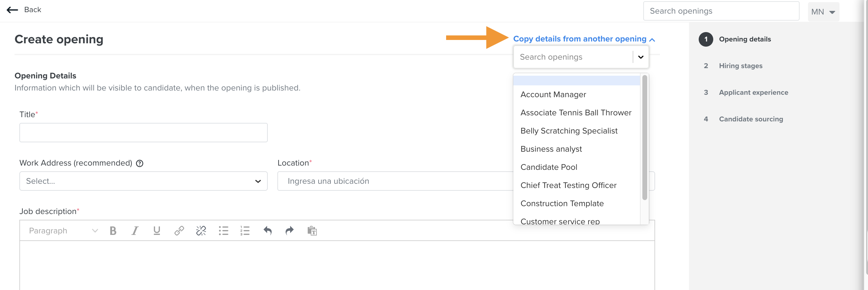Underline the selected text
This screenshot has width=868, height=290.
[157, 231]
